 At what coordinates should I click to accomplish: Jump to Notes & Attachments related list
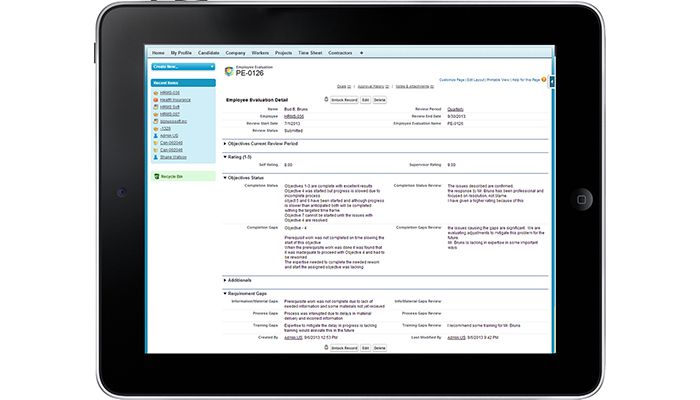(x=414, y=87)
